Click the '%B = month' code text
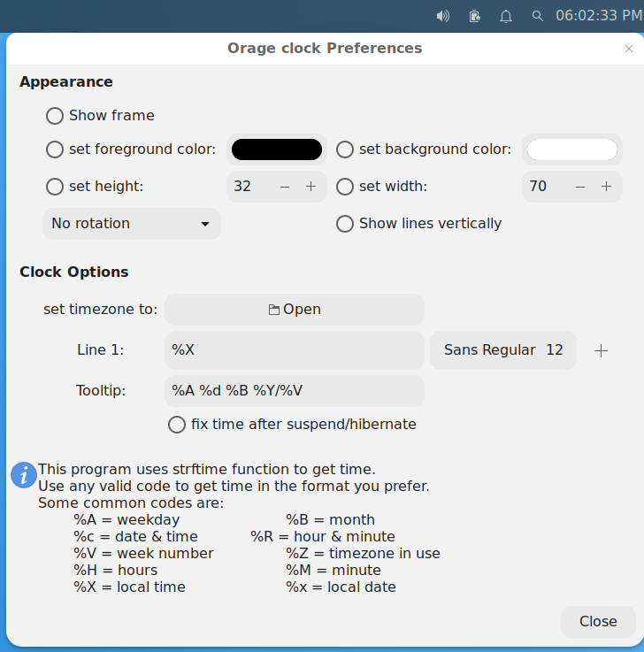 coord(331,520)
